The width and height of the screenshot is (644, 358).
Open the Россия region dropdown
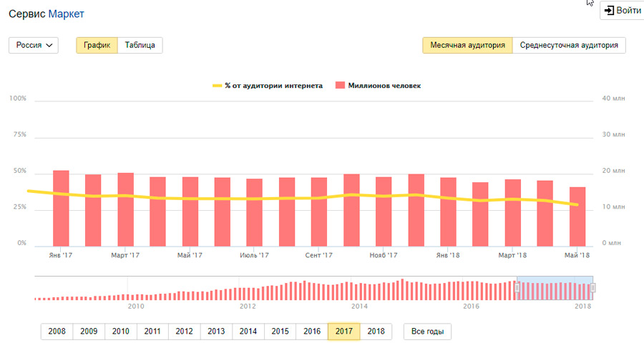33,45
